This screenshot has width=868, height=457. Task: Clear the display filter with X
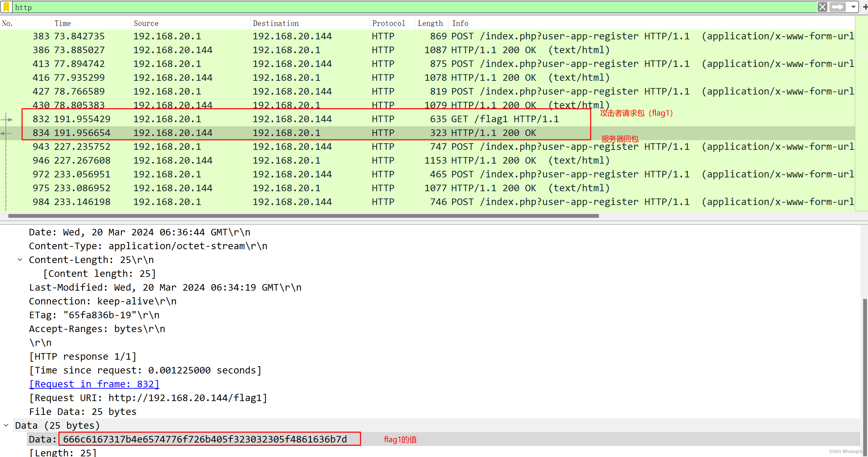pos(822,7)
